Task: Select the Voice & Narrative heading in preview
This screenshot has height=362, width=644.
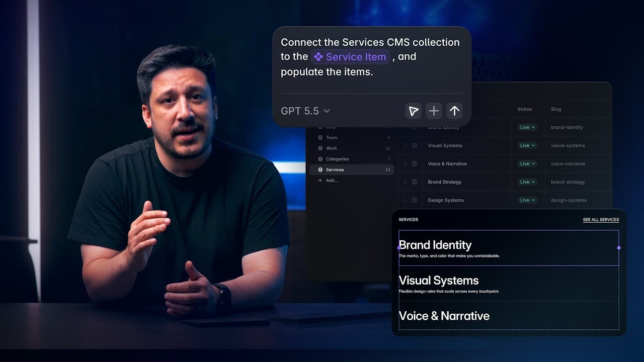Action: point(444,316)
